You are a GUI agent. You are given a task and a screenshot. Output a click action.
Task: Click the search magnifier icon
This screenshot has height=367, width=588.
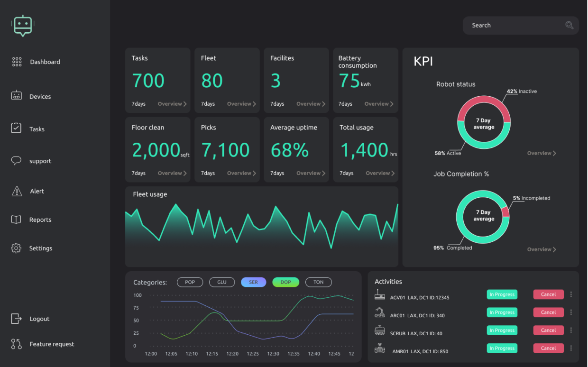[x=569, y=25]
